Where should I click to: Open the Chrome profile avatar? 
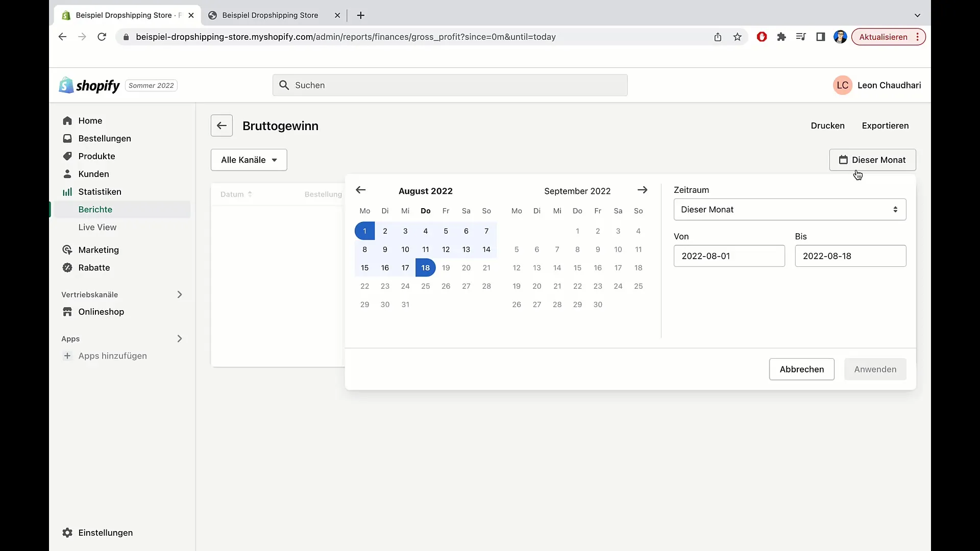840,37
